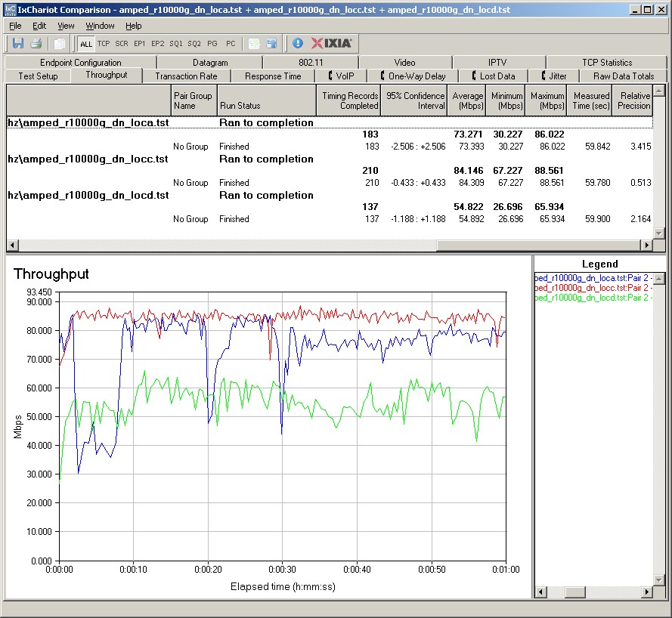
Task: Switch to the Lost Data tab
Action: (x=494, y=76)
